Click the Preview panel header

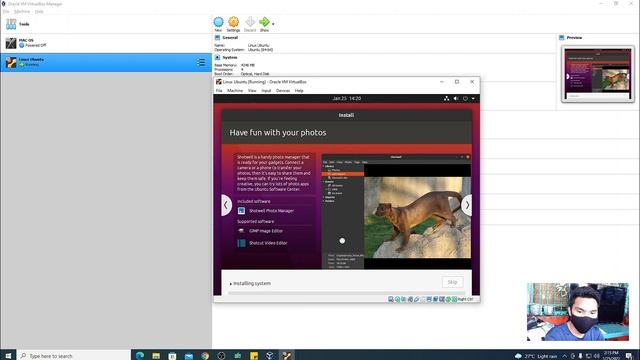[x=574, y=38]
